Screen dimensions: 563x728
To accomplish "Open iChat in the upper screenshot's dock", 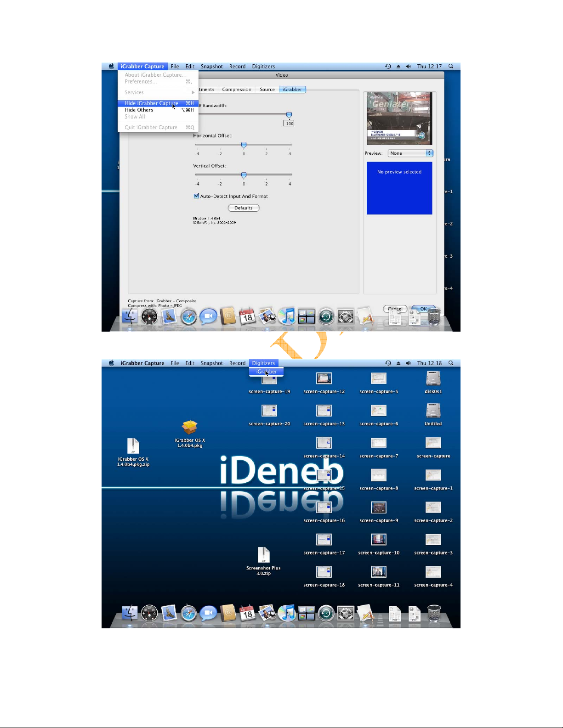I will 208,316.
